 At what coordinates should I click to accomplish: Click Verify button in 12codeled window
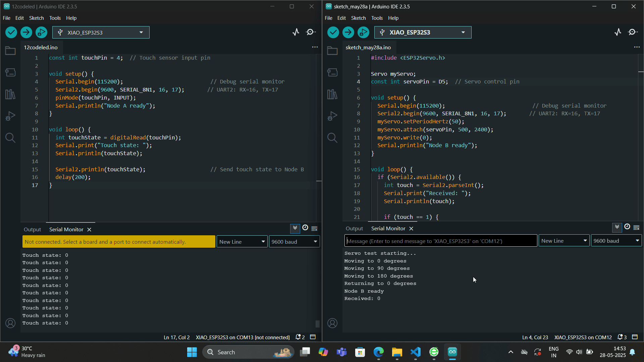pyautogui.click(x=11, y=32)
